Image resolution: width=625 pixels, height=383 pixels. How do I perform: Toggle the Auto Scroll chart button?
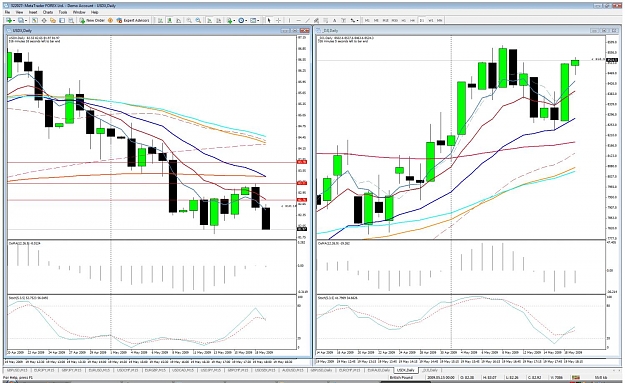(209, 20)
